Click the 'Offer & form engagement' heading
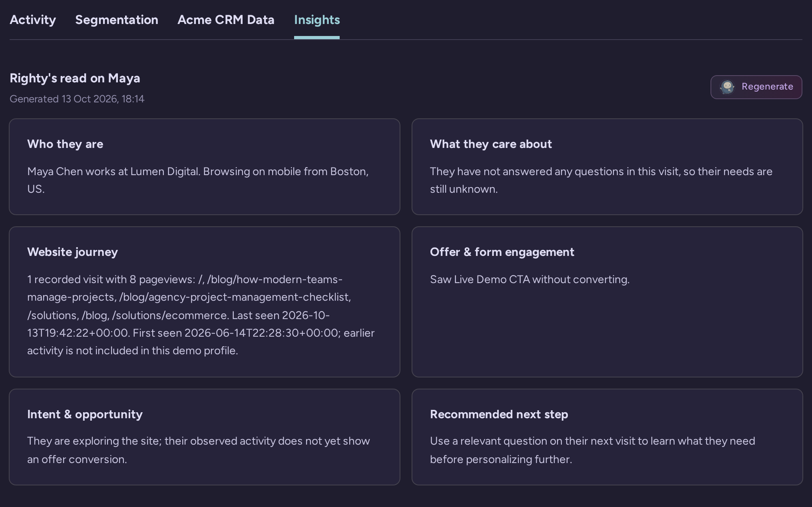812x507 pixels. coord(502,252)
